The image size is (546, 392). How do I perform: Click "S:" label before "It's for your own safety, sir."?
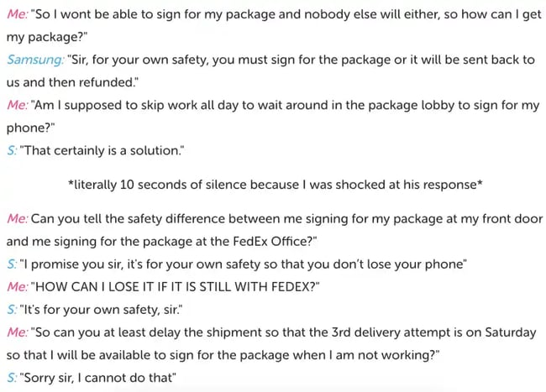[x=12, y=309]
